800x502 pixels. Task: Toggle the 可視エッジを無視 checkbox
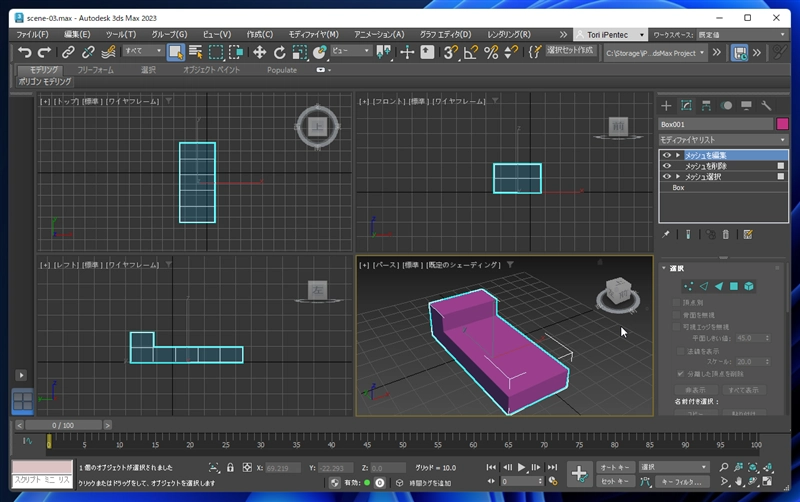click(x=677, y=327)
